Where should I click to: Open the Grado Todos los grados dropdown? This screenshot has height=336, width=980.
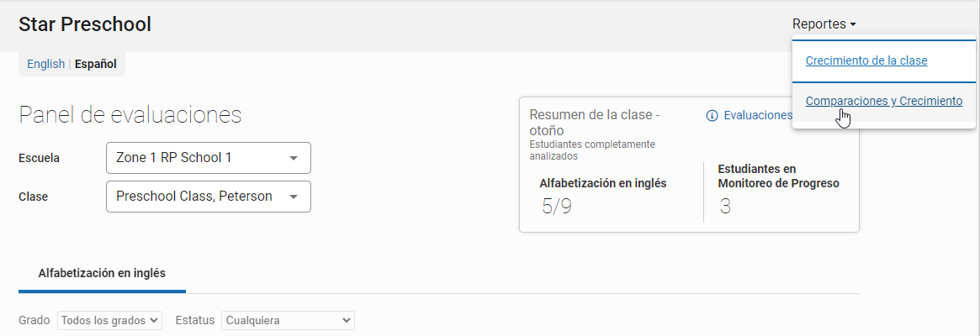pos(109,320)
